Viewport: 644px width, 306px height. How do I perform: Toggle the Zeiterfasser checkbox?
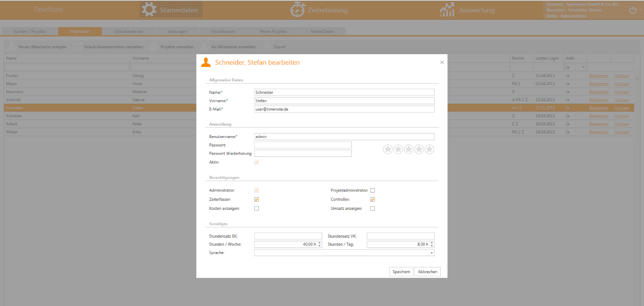(x=257, y=200)
